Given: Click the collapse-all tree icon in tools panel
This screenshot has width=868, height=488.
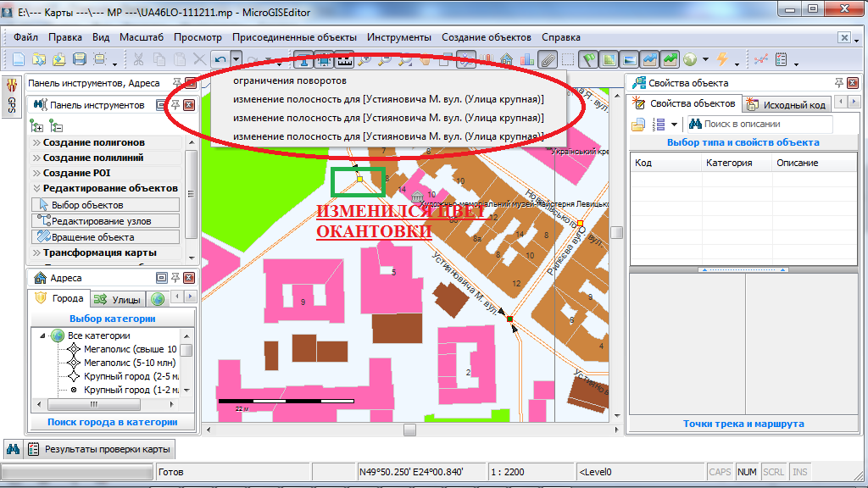Looking at the screenshot, I should pyautogui.click(x=56, y=125).
